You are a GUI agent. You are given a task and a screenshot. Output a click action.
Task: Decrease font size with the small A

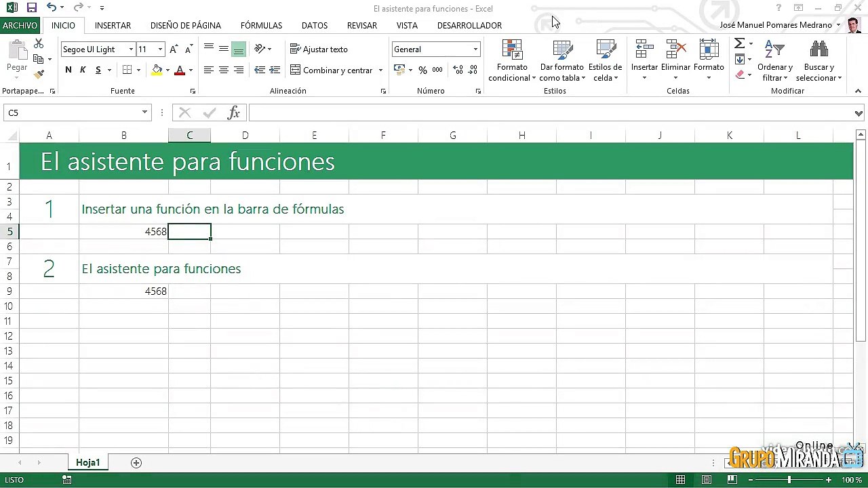point(189,49)
